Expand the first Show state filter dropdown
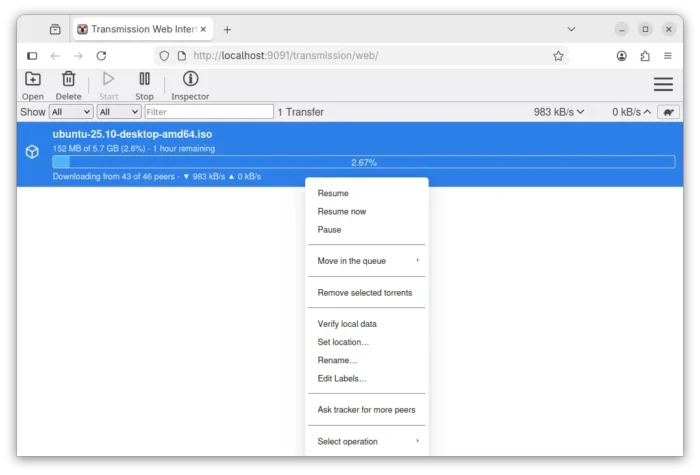 coord(70,112)
